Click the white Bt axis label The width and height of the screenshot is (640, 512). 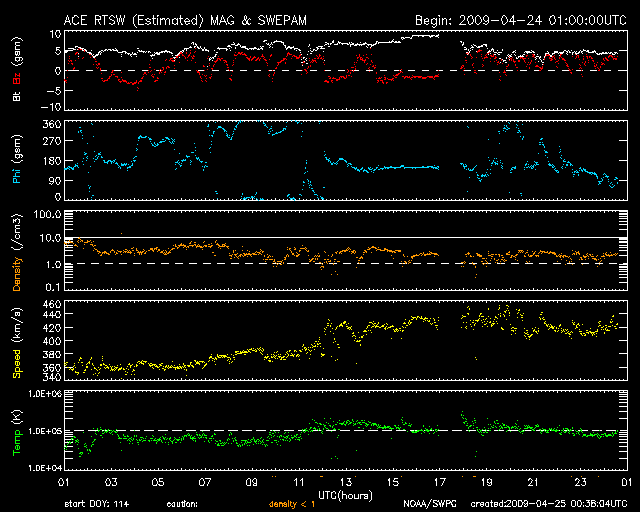pyautogui.click(x=17, y=95)
